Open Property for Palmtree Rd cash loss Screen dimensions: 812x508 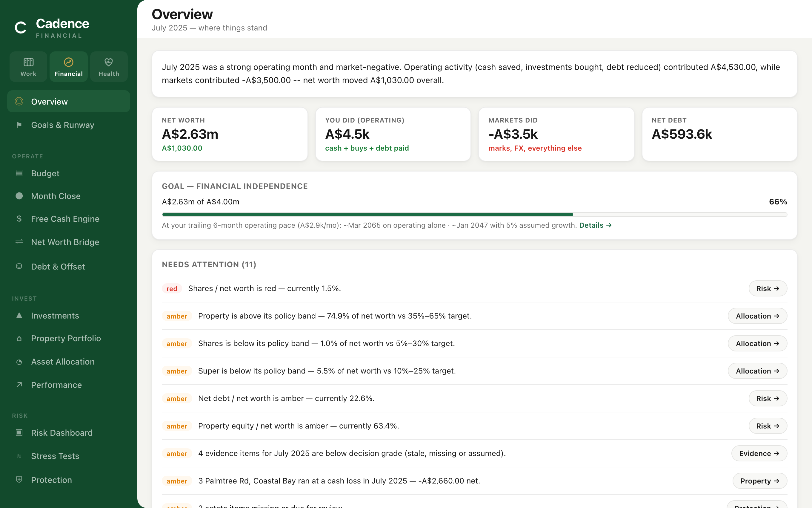coord(760,481)
